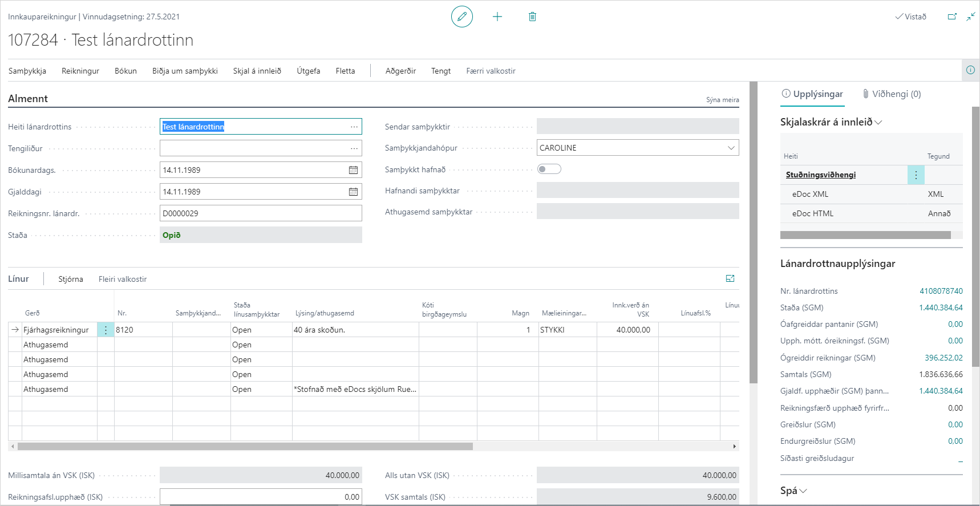This screenshot has height=506, width=980.
Task: Click Sýna meira link
Action: tap(722, 100)
